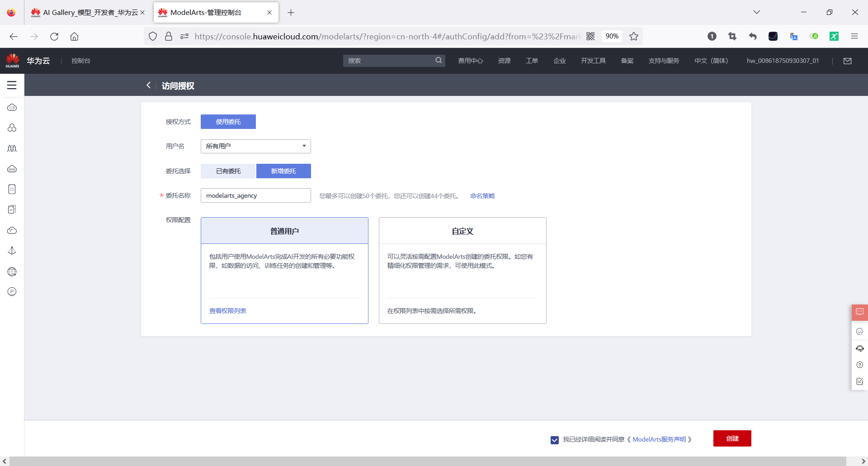Click the first cloud service icon in the left sidebar

coord(12,107)
